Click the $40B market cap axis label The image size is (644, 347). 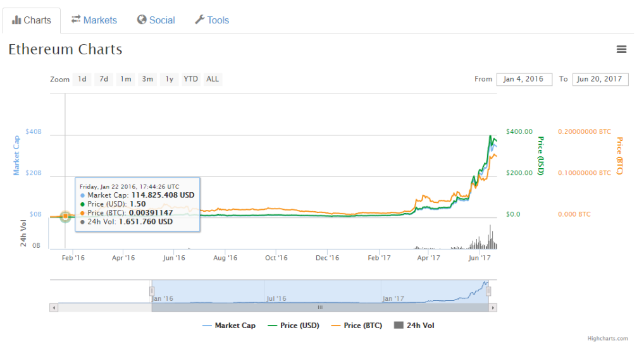34,131
